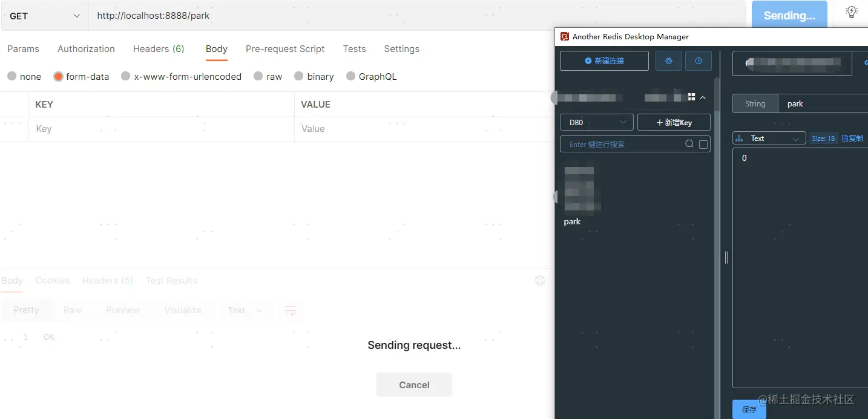Open the Cookies response tab
This screenshot has height=419, width=868.
click(53, 281)
